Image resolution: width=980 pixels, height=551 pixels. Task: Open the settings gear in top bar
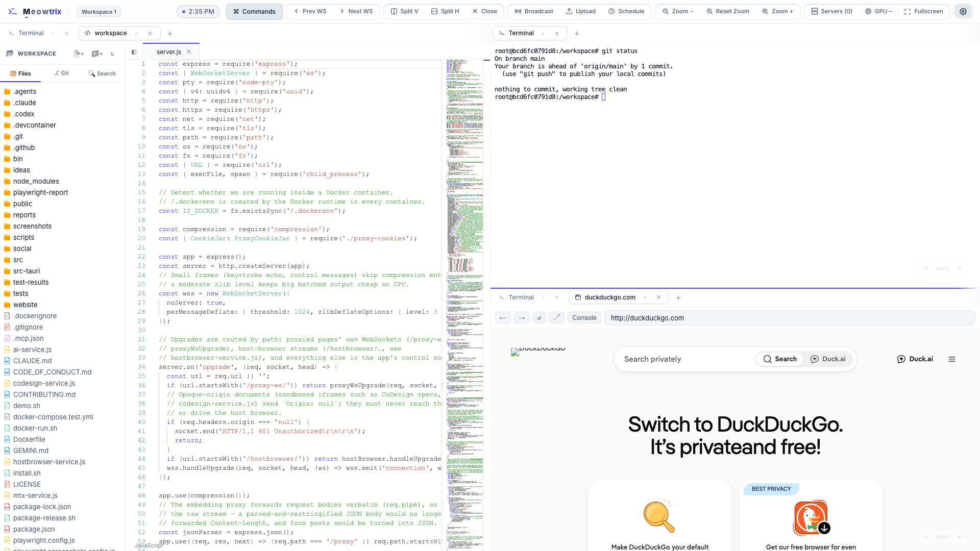pos(963,11)
